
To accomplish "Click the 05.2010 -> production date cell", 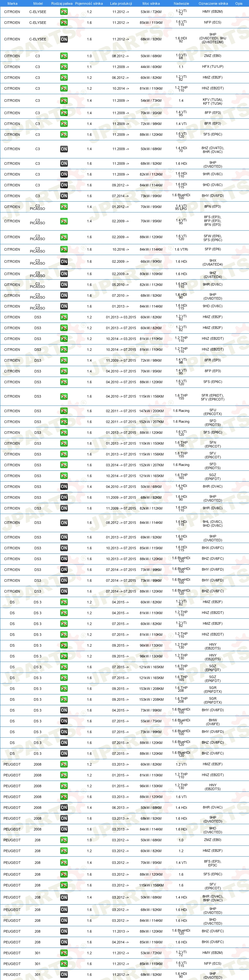I will click(120, 285).
